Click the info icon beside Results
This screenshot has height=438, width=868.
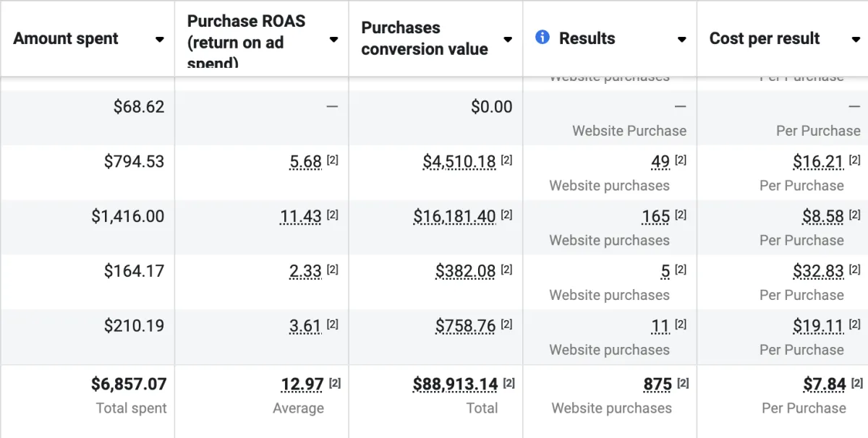pyautogui.click(x=542, y=38)
